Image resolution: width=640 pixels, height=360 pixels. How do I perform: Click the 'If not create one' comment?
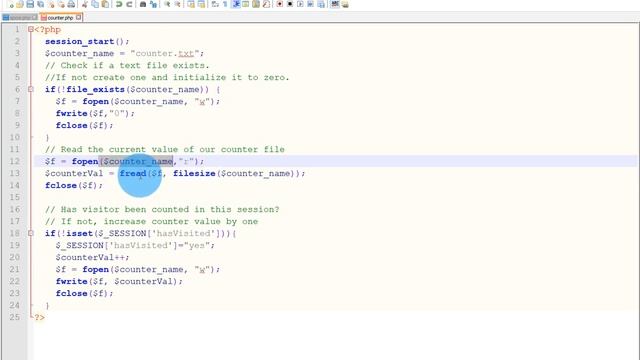167,78
